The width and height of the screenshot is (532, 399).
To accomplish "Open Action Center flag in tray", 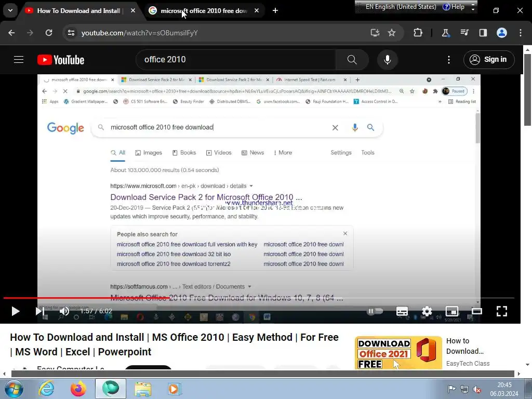I will [x=451, y=389].
